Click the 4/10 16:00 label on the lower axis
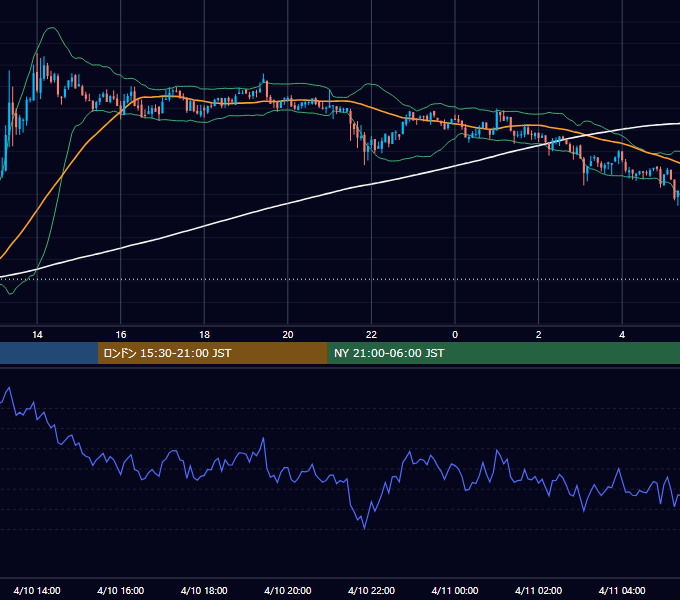Viewport: 680px width, 600px height. pyautogui.click(x=121, y=590)
